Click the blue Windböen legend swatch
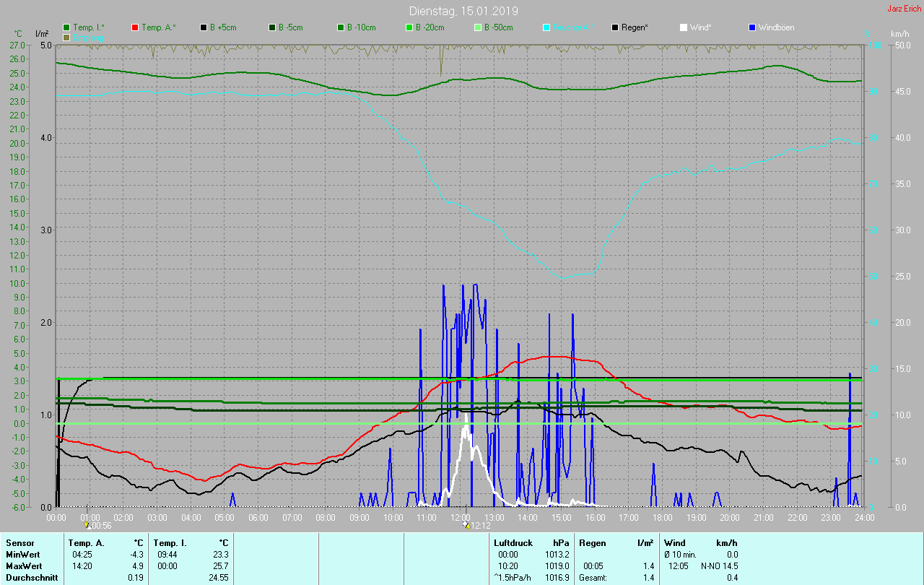The image size is (924, 585). point(752,27)
